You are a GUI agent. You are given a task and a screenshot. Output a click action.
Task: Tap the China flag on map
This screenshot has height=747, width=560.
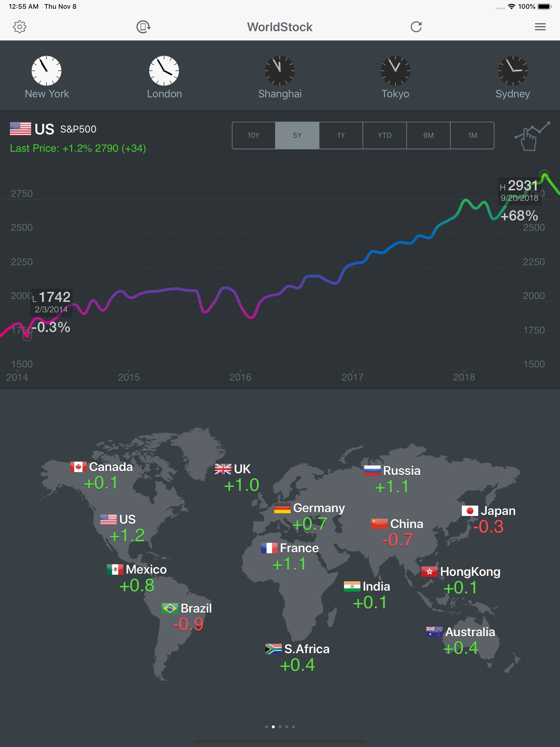379,524
